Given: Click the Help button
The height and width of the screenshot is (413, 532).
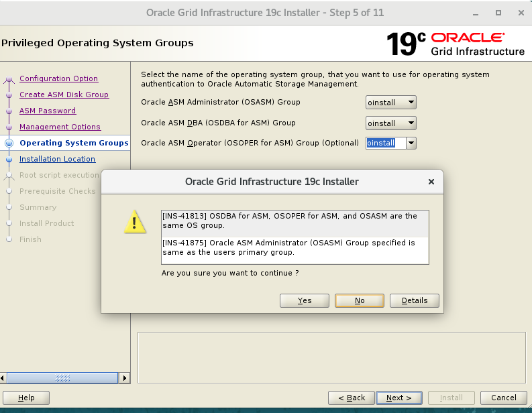Looking at the screenshot, I should tap(26, 398).
